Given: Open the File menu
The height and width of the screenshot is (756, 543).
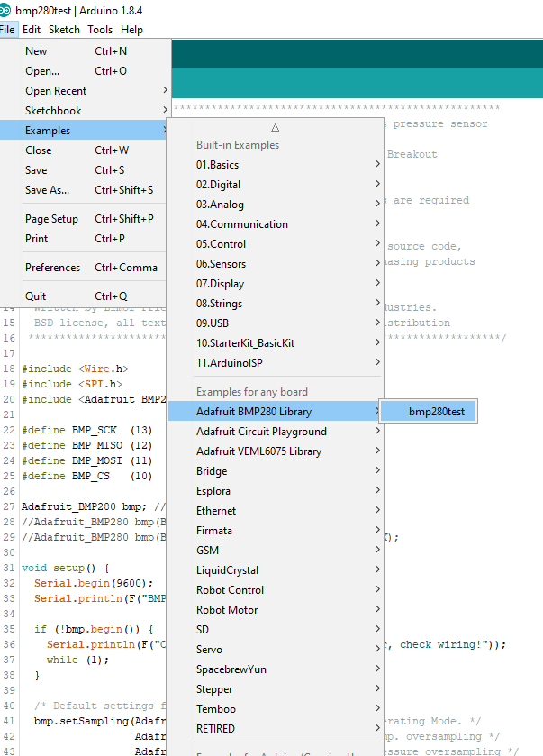Looking at the screenshot, I should pyautogui.click(x=8, y=30).
